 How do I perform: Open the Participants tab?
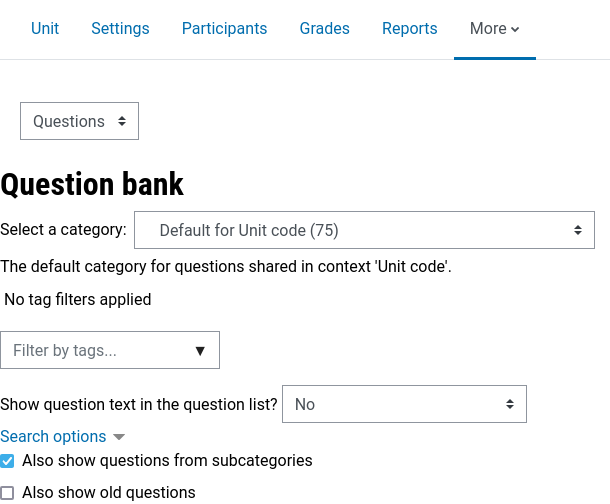224,29
